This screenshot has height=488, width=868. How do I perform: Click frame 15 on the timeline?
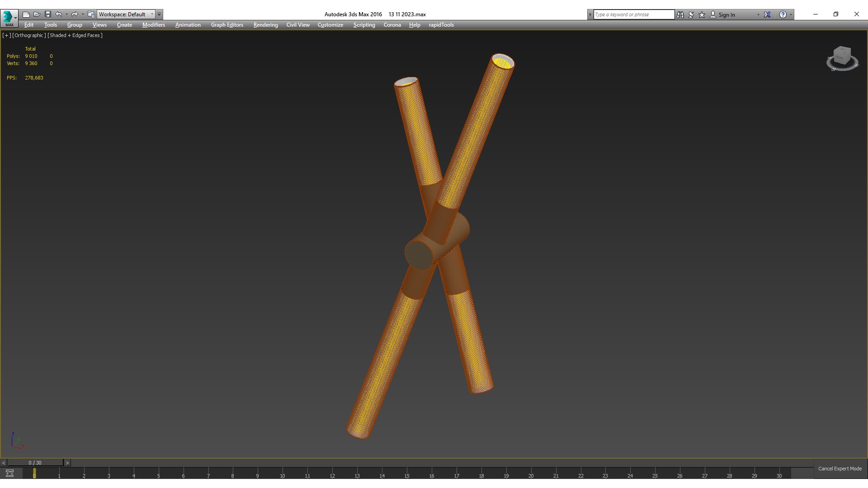[x=407, y=475]
